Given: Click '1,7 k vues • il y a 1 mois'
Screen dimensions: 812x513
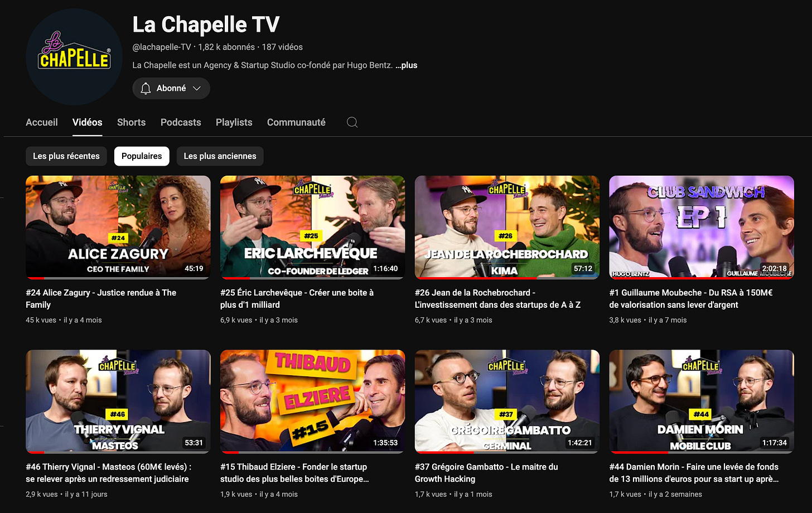Looking at the screenshot, I should click(453, 494).
